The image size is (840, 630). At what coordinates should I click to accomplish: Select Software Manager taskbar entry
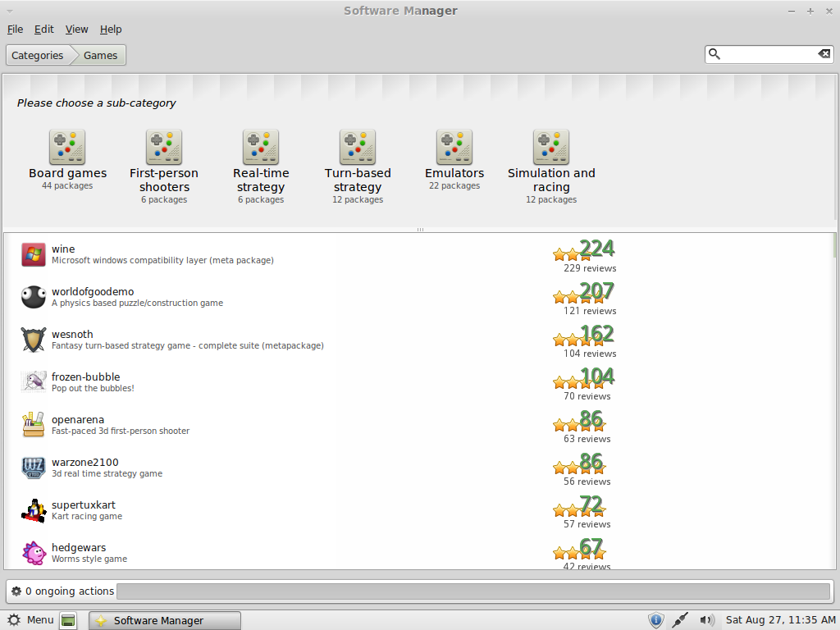click(164, 620)
